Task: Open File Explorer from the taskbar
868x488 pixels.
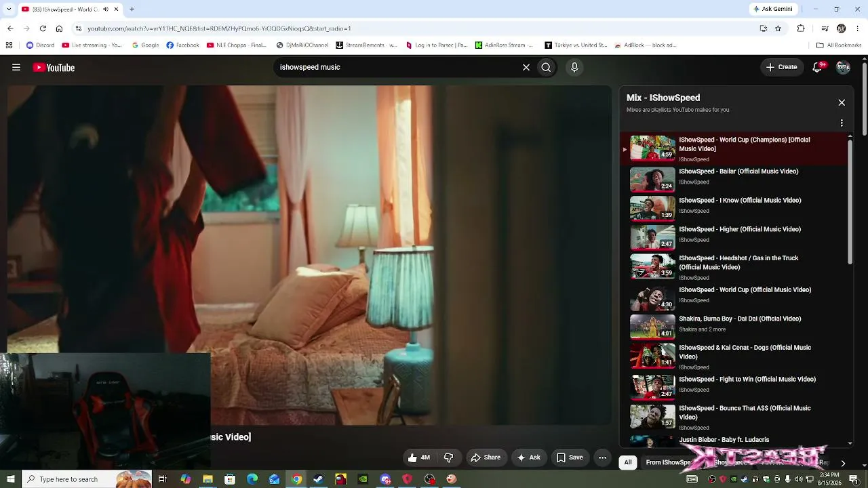Action: tap(208, 479)
